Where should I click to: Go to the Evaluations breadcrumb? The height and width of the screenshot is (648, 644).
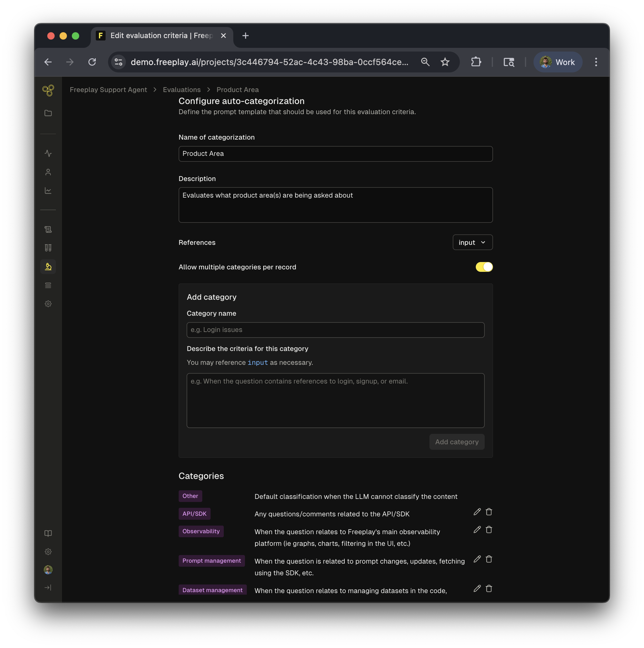tap(181, 90)
